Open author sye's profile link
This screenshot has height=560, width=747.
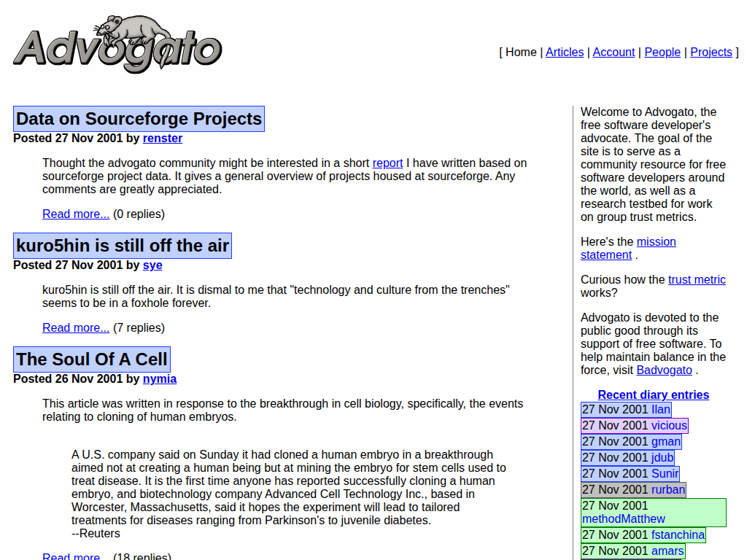pyautogui.click(x=152, y=265)
